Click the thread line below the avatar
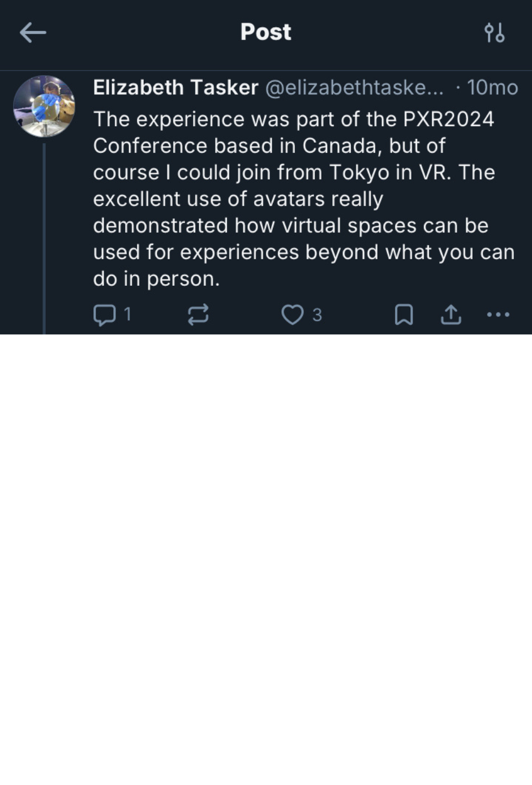 click(44, 238)
